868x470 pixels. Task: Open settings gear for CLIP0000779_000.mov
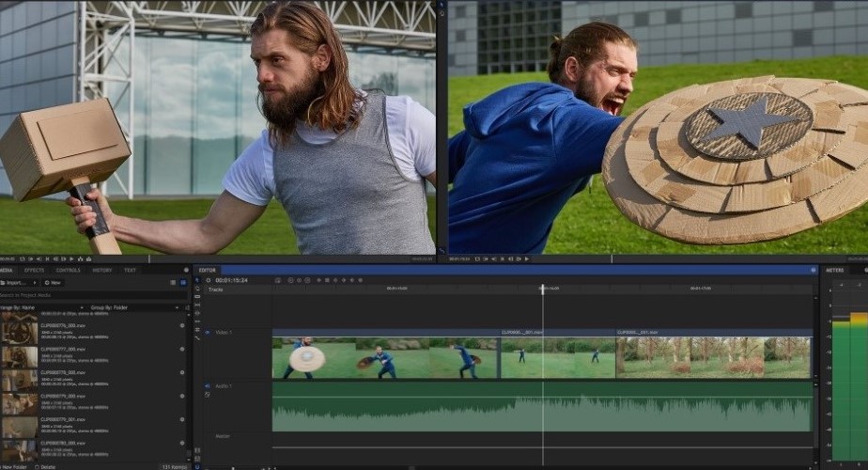(x=182, y=396)
